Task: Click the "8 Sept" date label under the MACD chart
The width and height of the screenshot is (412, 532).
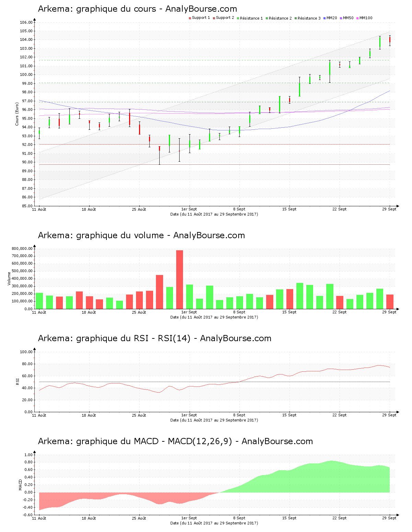Action: 239,518
